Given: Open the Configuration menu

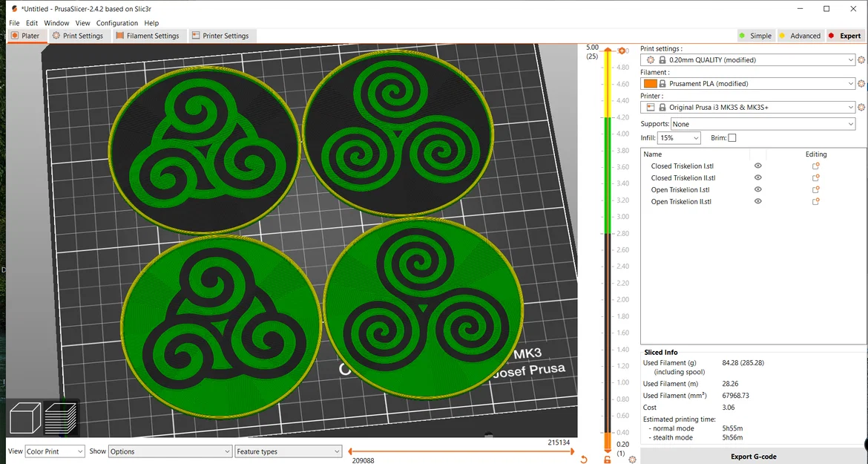Looking at the screenshot, I should click(x=116, y=23).
